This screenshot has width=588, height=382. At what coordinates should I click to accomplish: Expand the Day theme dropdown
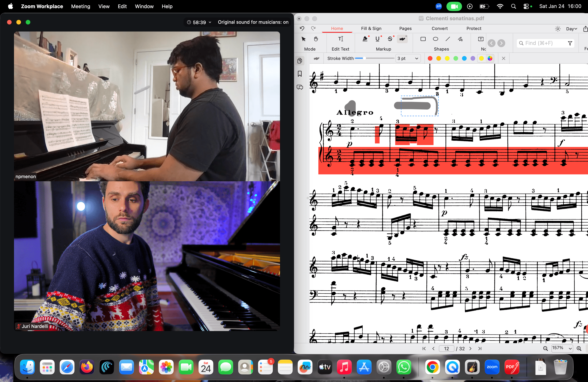click(x=571, y=29)
